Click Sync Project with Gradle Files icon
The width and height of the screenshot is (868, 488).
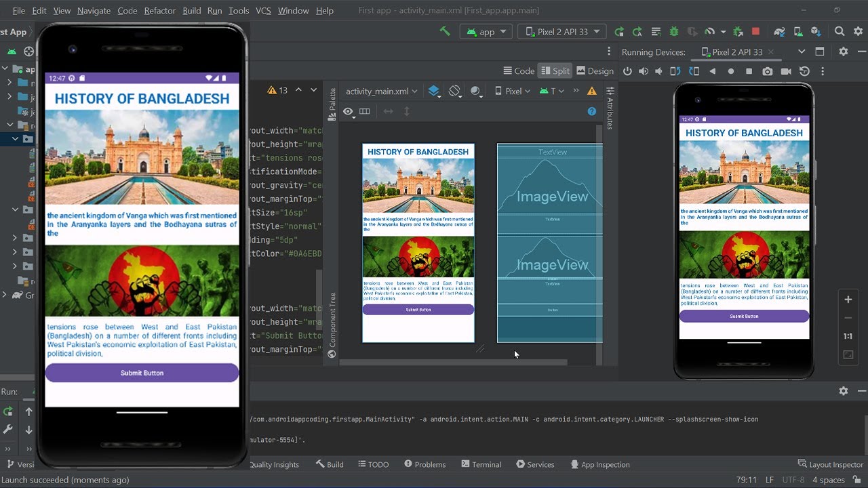[x=780, y=32]
